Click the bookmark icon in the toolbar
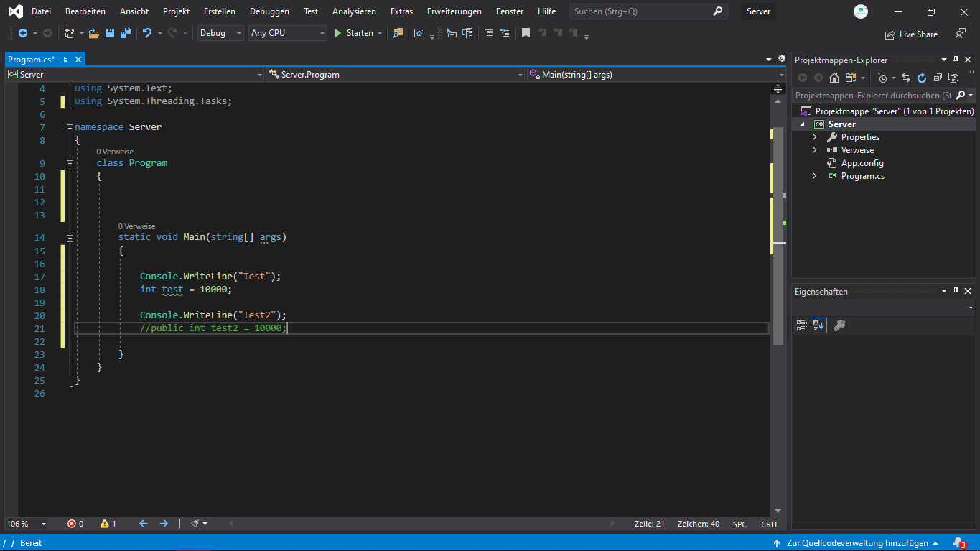 pyautogui.click(x=526, y=33)
